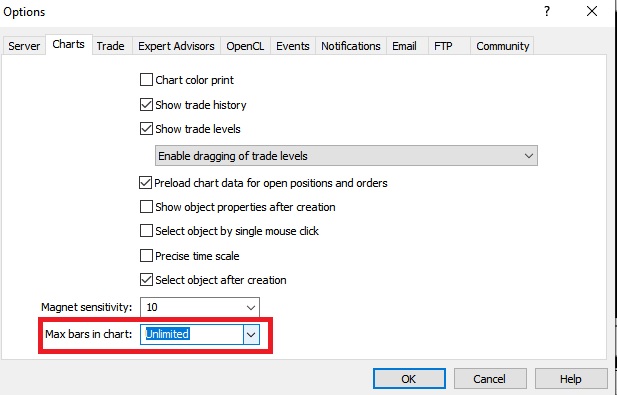Open the Enable dragging of trade levels dropdown

point(346,156)
